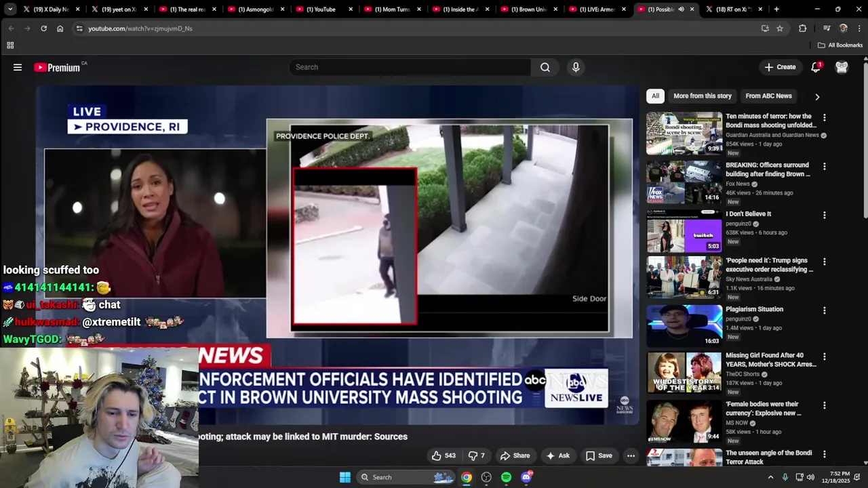The image size is (868, 488).
Task: Switch to X Daily News tab
Action: (52, 9)
